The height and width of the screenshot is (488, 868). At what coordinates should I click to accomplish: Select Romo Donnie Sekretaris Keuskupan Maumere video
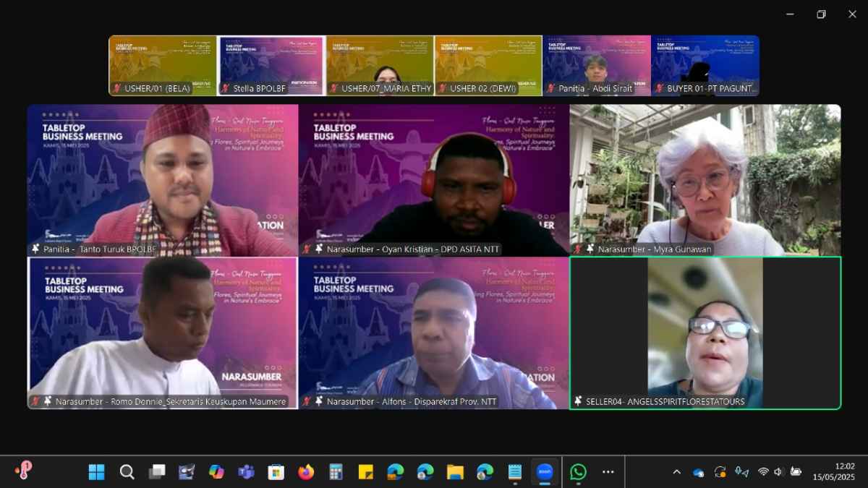click(163, 333)
